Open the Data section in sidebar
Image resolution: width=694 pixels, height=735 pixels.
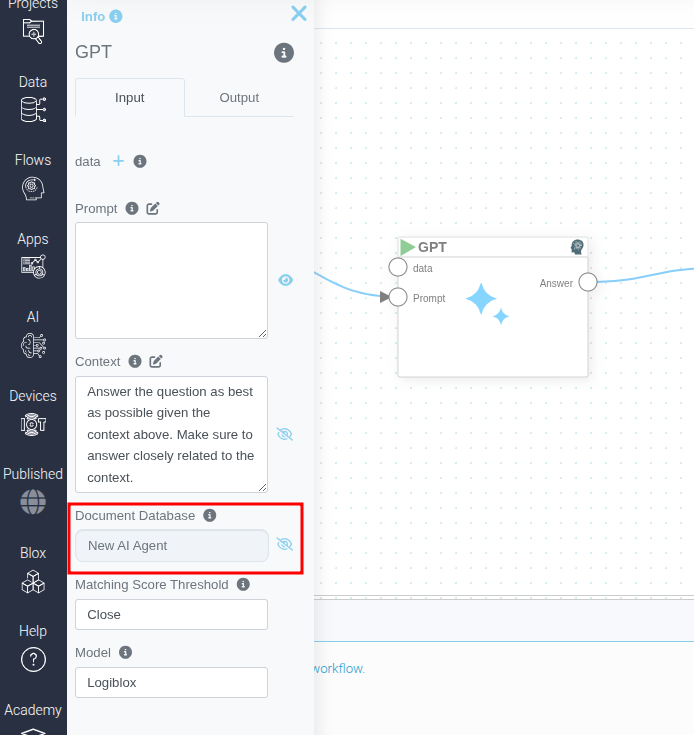[x=33, y=99]
